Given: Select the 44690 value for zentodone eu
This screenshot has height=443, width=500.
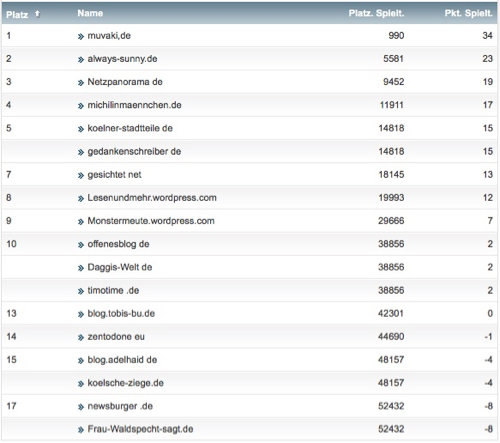Looking at the screenshot, I should pos(391,337).
